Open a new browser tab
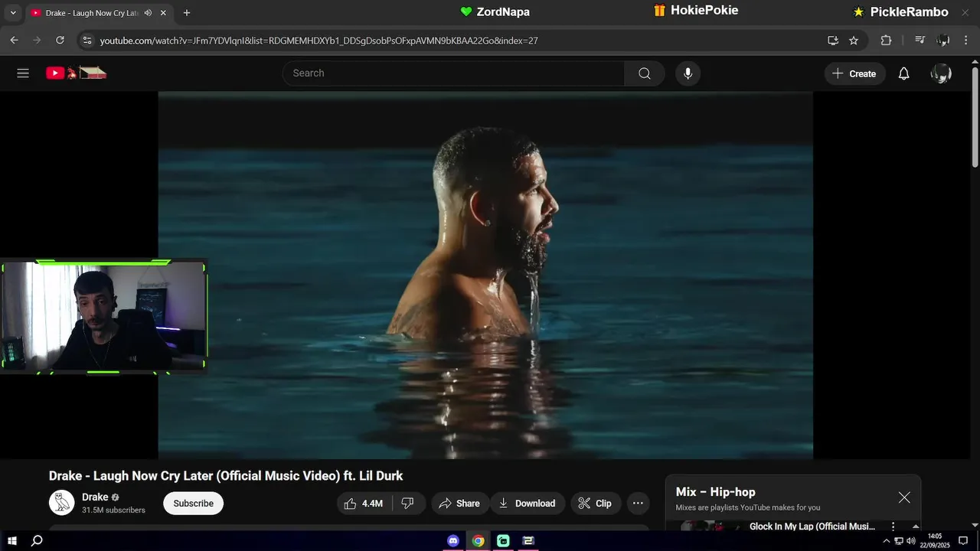This screenshot has height=551, width=980. point(187,13)
